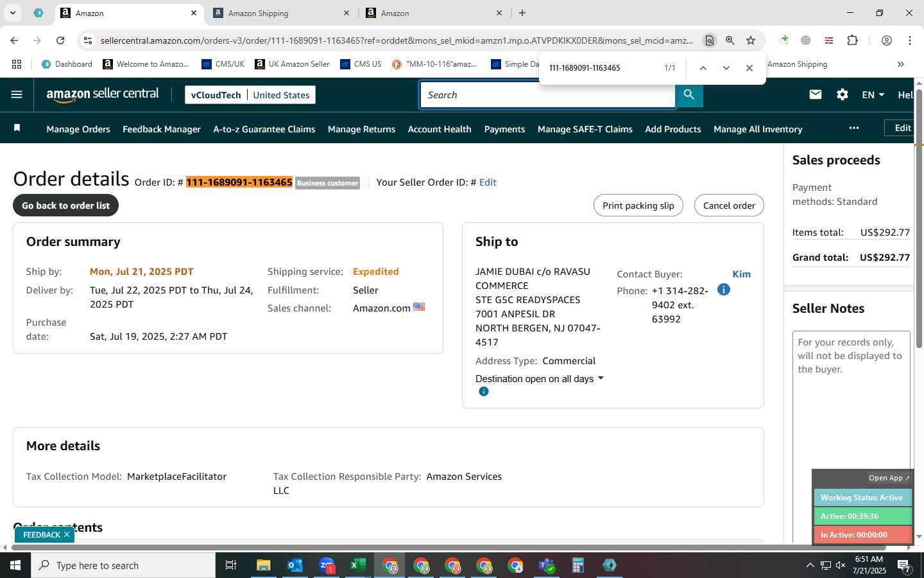924x578 pixels.
Task: Open the bookmarks apps grid icon
Action: [x=17, y=64]
